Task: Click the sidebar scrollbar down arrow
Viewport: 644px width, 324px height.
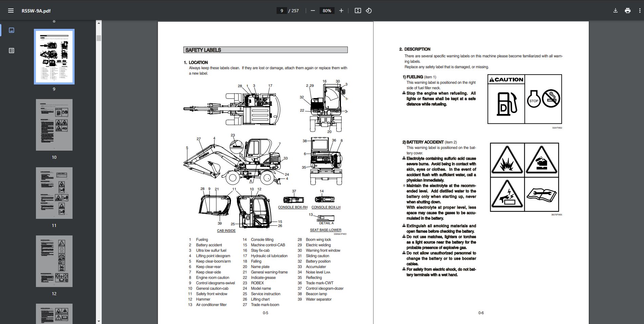Action: [99, 321]
